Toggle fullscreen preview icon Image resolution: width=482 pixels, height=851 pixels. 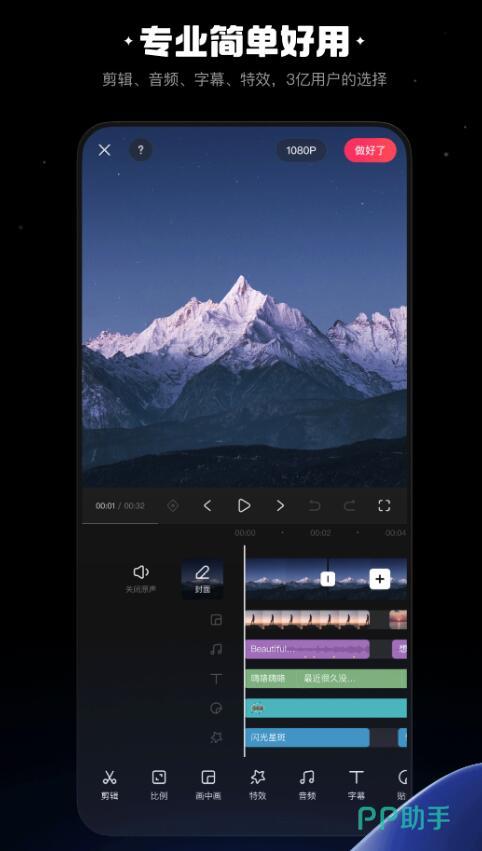pyautogui.click(x=384, y=506)
